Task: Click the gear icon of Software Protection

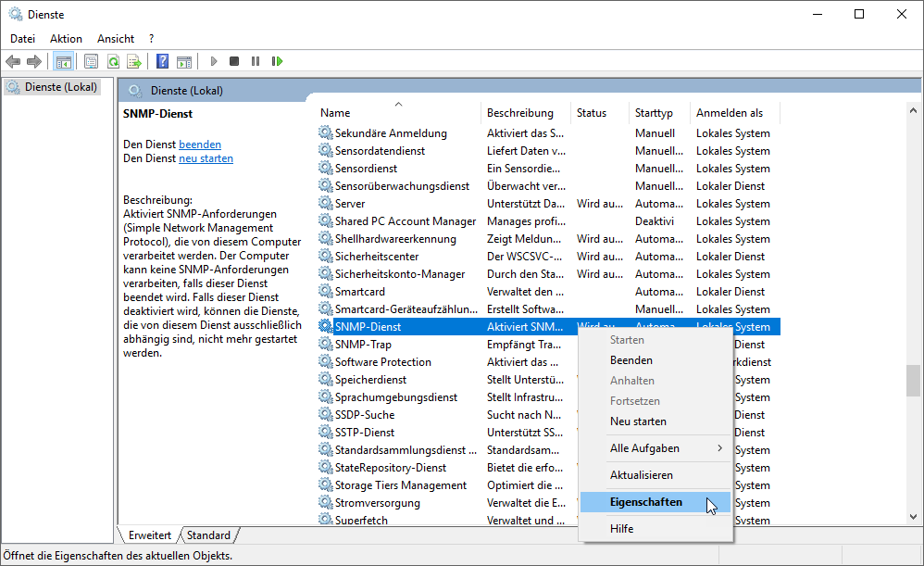Action: [x=325, y=362]
